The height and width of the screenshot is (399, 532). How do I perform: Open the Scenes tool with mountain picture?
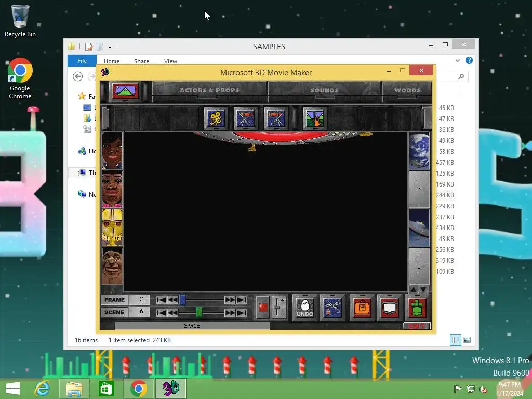[x=125, y=91]
